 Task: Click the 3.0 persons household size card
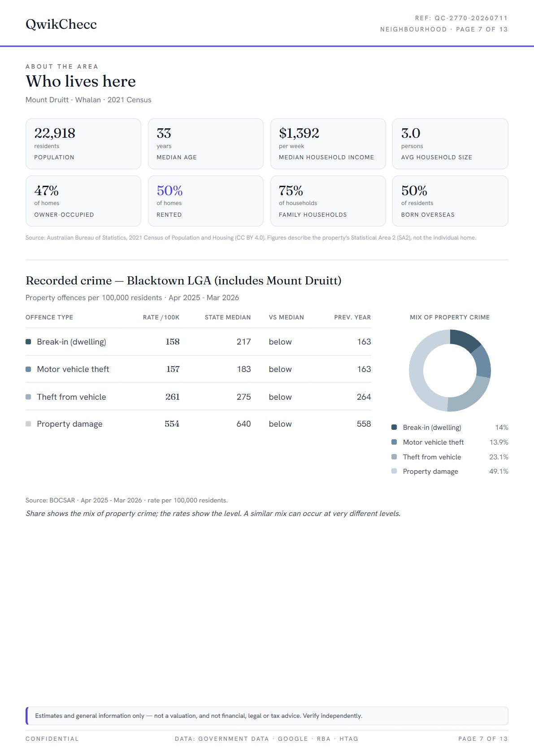[x=450, y=144]
